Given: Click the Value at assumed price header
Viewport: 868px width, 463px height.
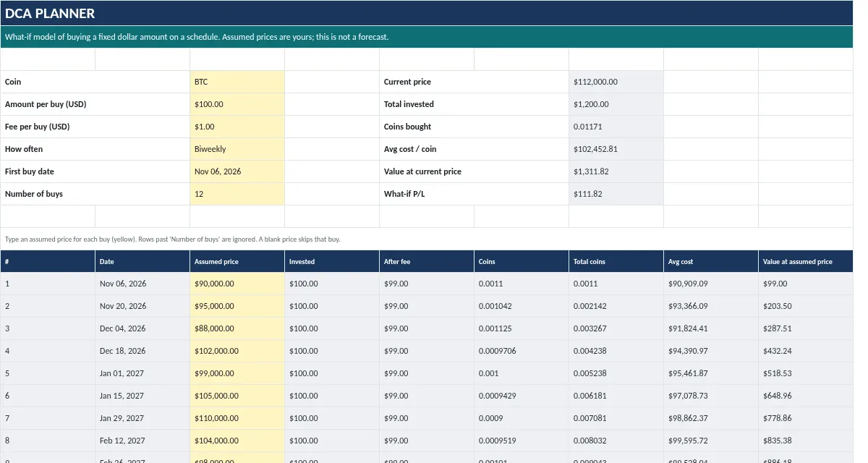Looking at the screenshot, I should point(806,261).
